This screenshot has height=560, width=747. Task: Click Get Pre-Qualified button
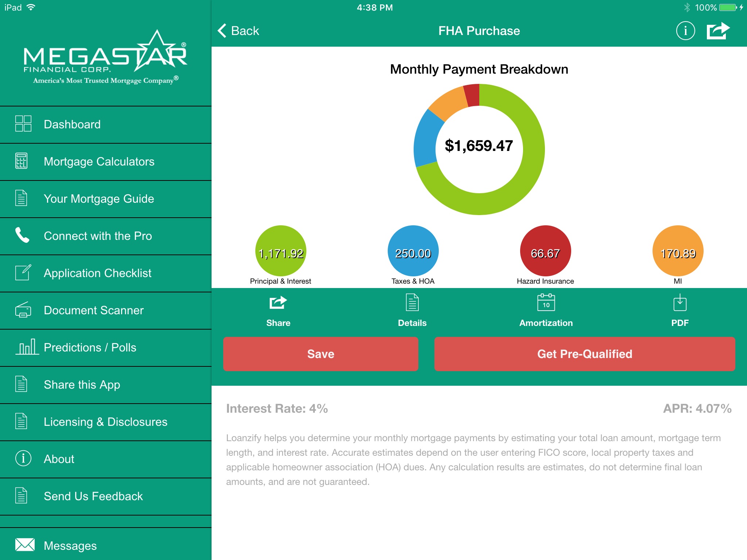click(585, 354)
